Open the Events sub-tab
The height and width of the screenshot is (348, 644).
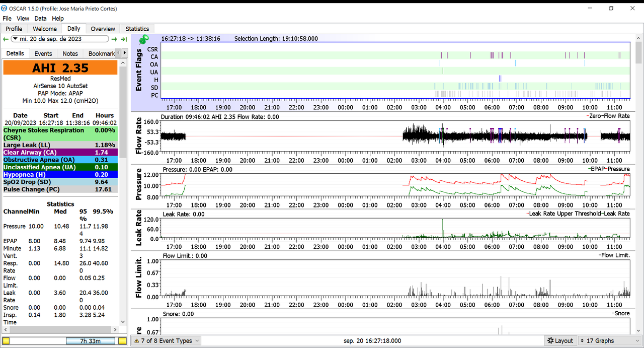[x=43, y=53]
